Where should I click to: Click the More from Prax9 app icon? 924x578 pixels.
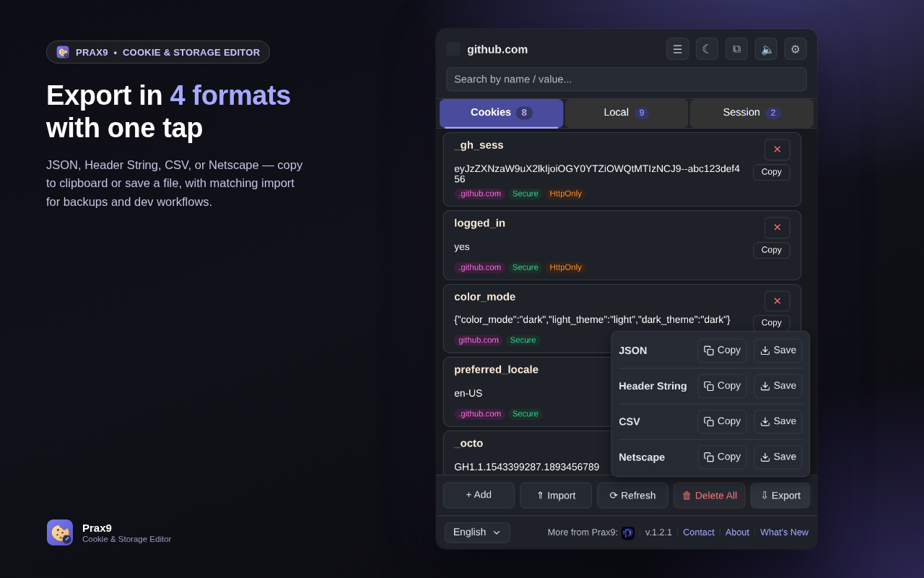[628, 532]
